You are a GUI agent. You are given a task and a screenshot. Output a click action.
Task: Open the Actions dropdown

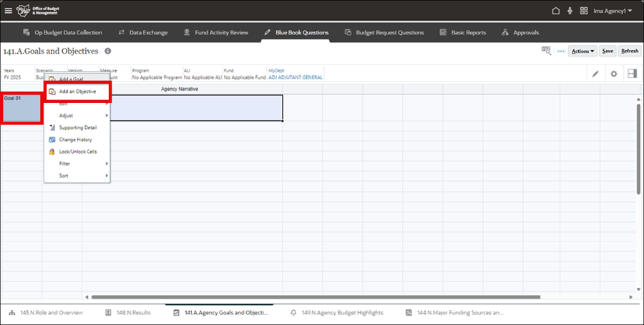[x=582, y=52]
